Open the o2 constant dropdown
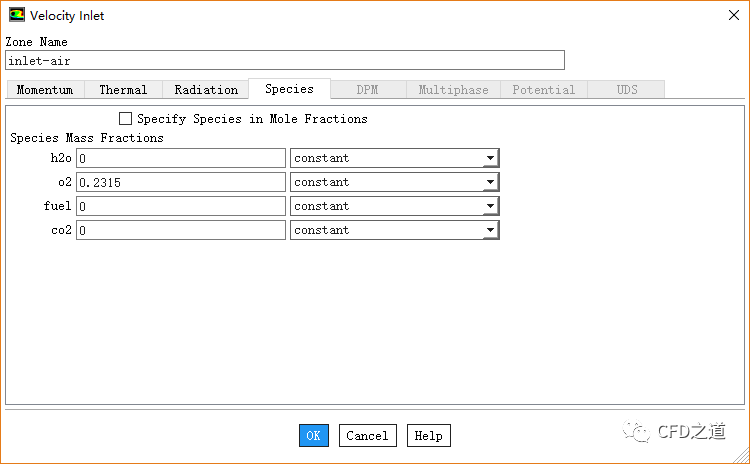The width and height of the screenshot is (750, 464). [x=395, y=182]
